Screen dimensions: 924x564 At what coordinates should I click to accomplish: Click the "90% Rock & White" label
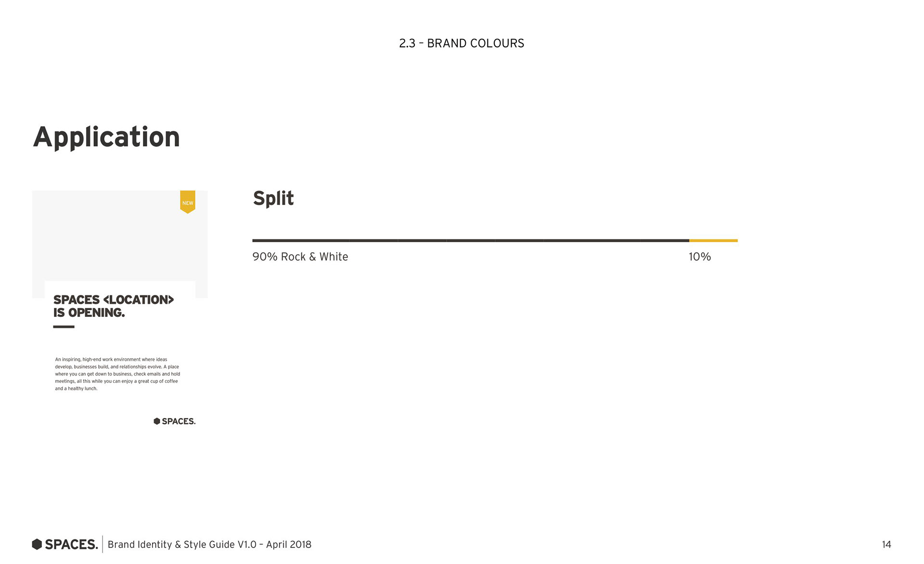(300, 257)
